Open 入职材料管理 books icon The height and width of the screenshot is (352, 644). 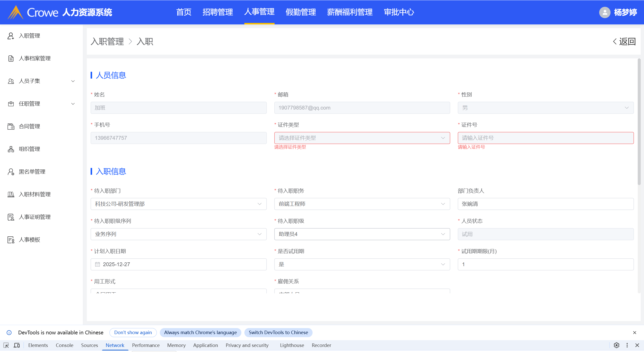pyautogui.click(x=11, y=194)
